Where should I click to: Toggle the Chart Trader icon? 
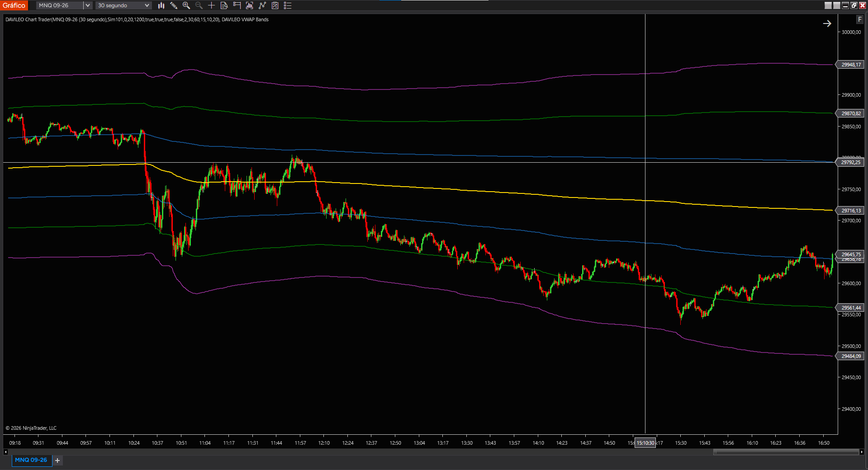tap(237, 5)
